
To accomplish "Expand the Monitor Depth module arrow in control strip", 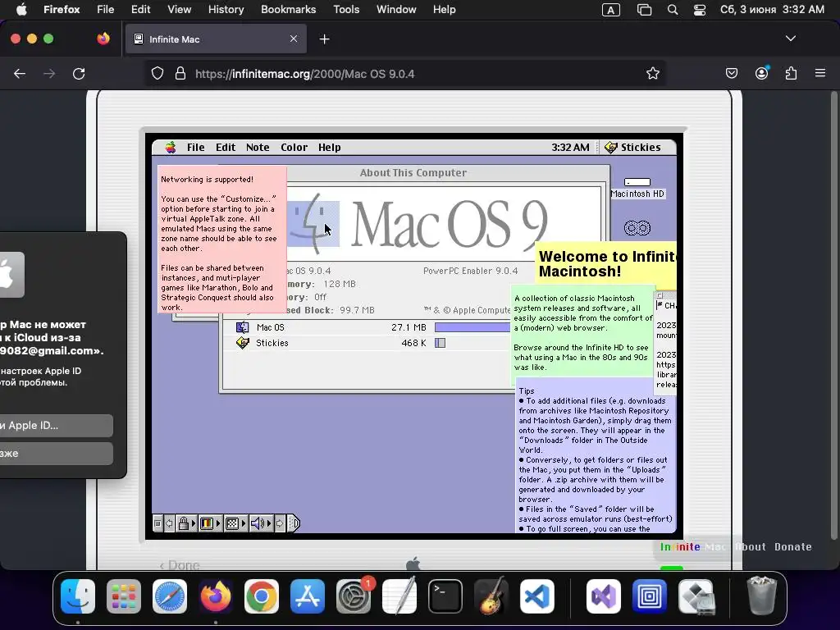I will (x=218, y=523).
